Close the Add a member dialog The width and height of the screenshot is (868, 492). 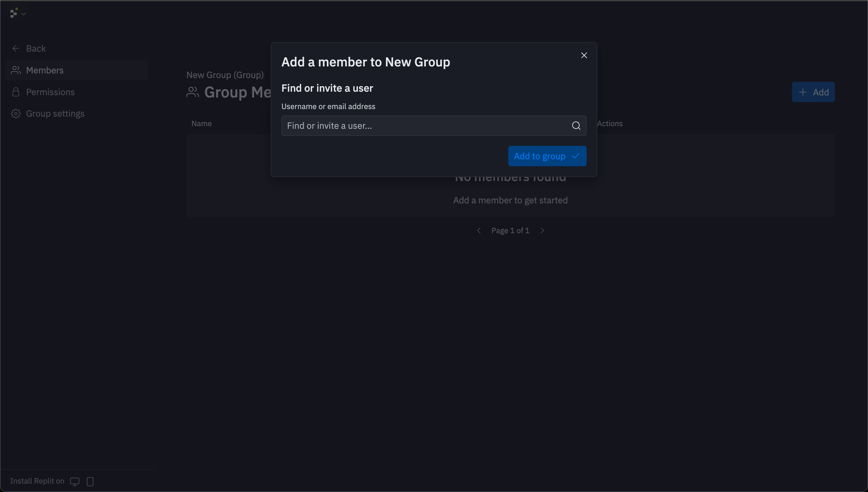pos(584,55)
